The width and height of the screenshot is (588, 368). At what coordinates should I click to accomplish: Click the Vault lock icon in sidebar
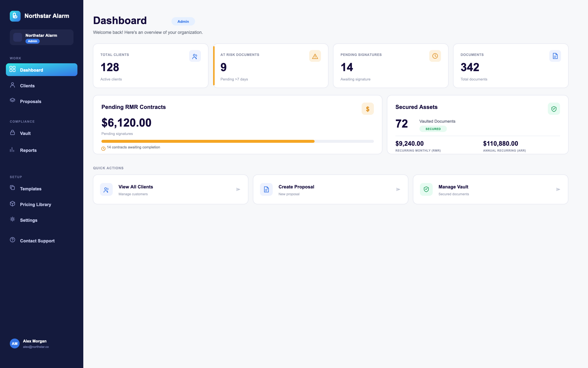12,132
